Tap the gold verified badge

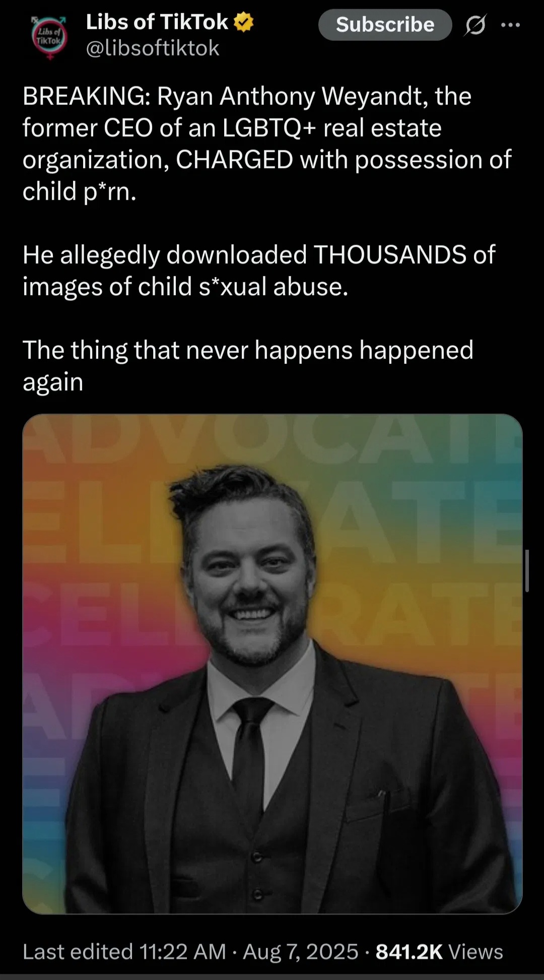244,22
